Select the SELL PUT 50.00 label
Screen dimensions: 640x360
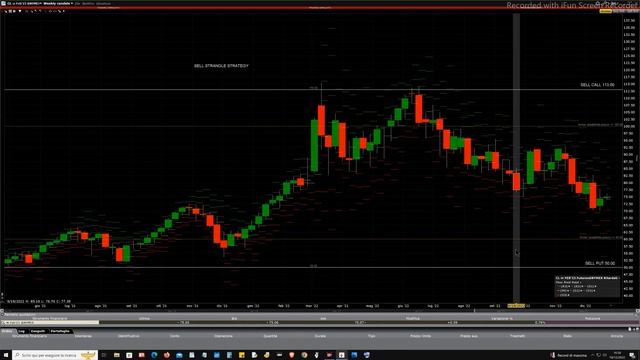pos(600,263)
